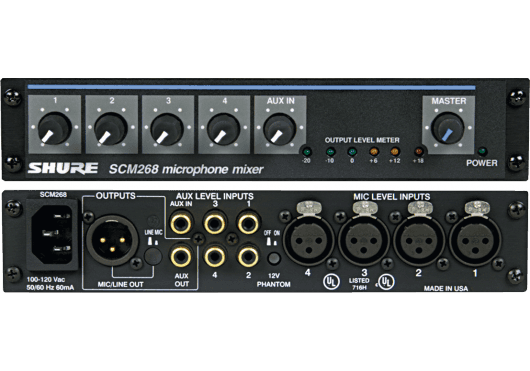Click the UL logo right of LISTED
530x371 pixels.
pyautogui.click(x=386, y=281)
